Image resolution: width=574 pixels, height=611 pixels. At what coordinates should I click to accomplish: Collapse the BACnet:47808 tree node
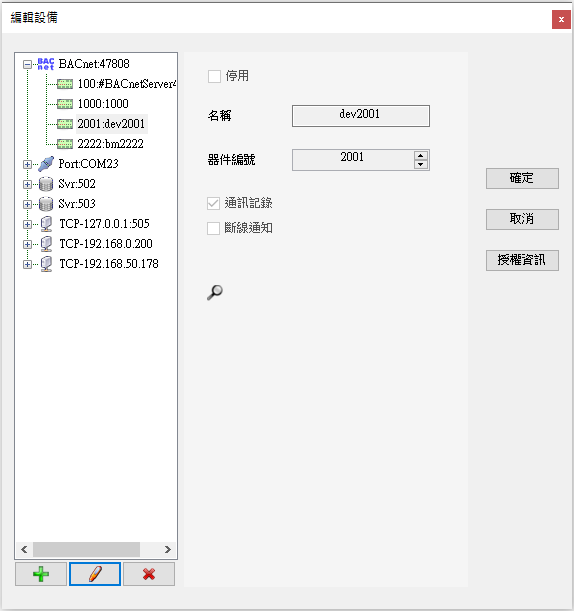tap(27, 64)
